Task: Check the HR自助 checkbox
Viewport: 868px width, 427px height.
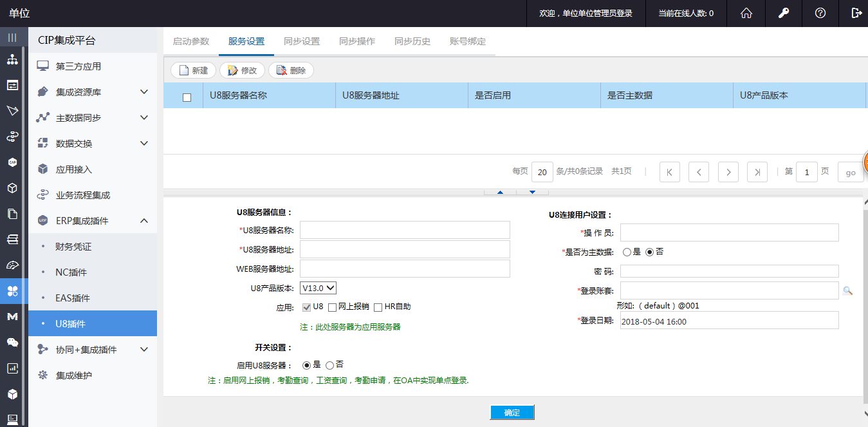Action: [378, 307]
